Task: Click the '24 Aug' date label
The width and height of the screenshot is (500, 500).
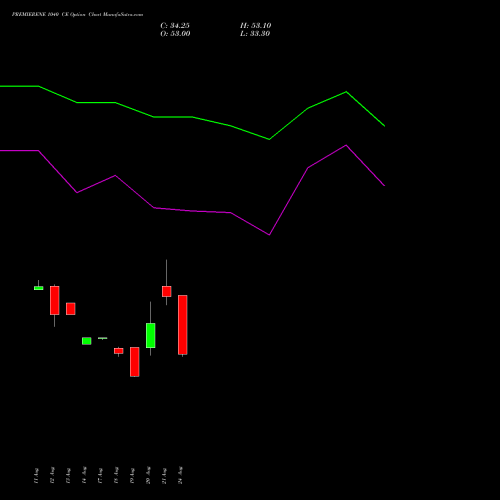Action: coord(180,476)
